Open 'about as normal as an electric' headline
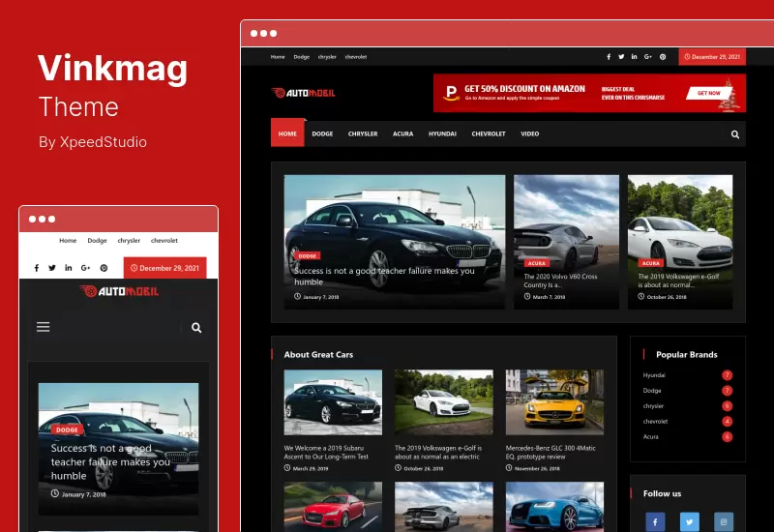The image size is (774, 532). [x=437, y=452]
